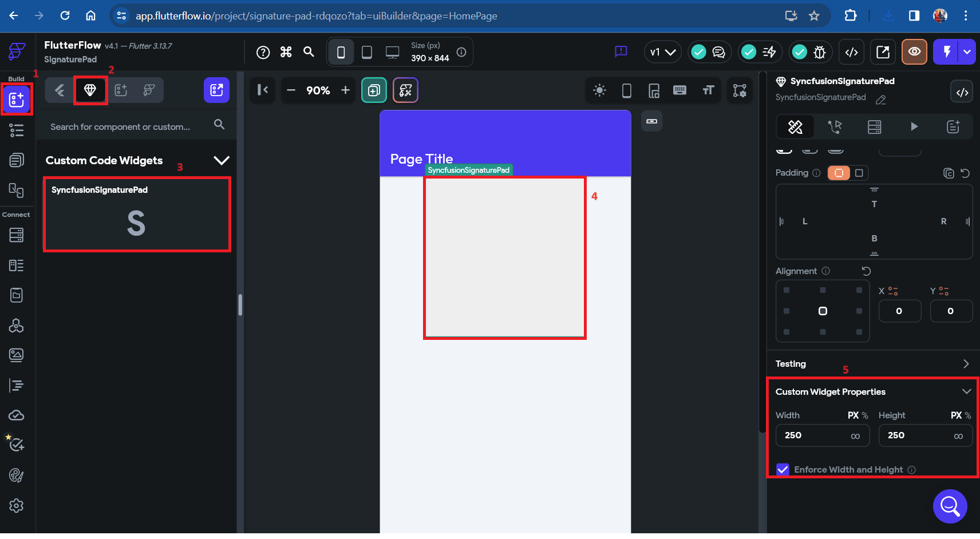Open the v1 version dropdown
The width and height of the screenshot is (980, 539).
click(x=663, y=52)
